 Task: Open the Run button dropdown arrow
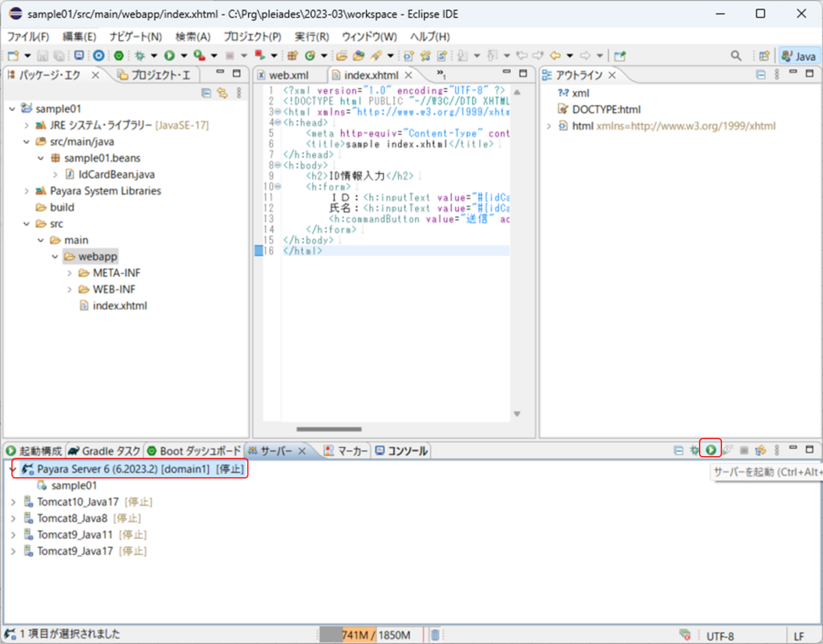(x=184, y=56)
